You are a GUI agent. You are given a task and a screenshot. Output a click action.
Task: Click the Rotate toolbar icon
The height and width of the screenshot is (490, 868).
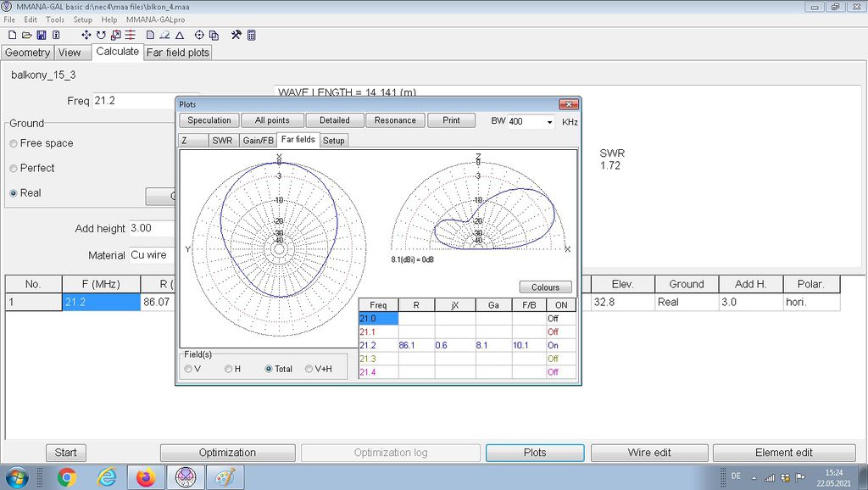(x=101, y=36)
